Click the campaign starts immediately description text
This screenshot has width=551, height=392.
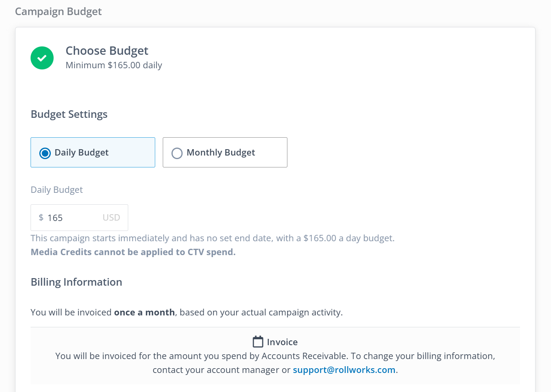[x=212, y=238]
